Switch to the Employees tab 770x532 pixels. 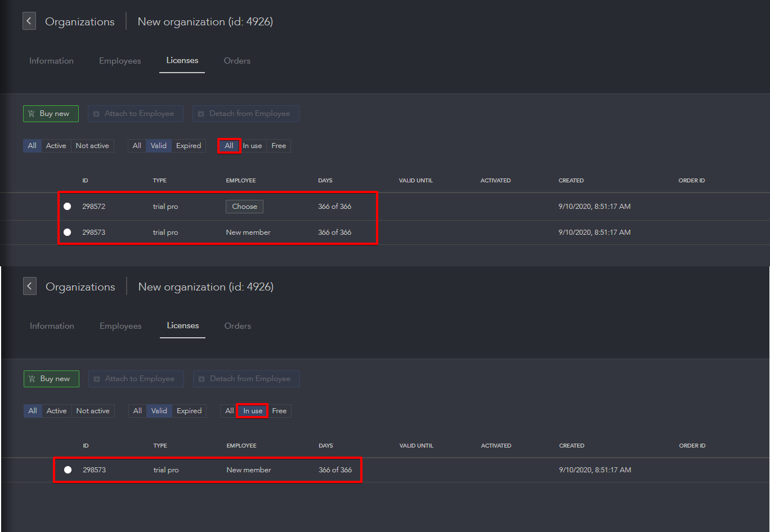coord(120,60)
